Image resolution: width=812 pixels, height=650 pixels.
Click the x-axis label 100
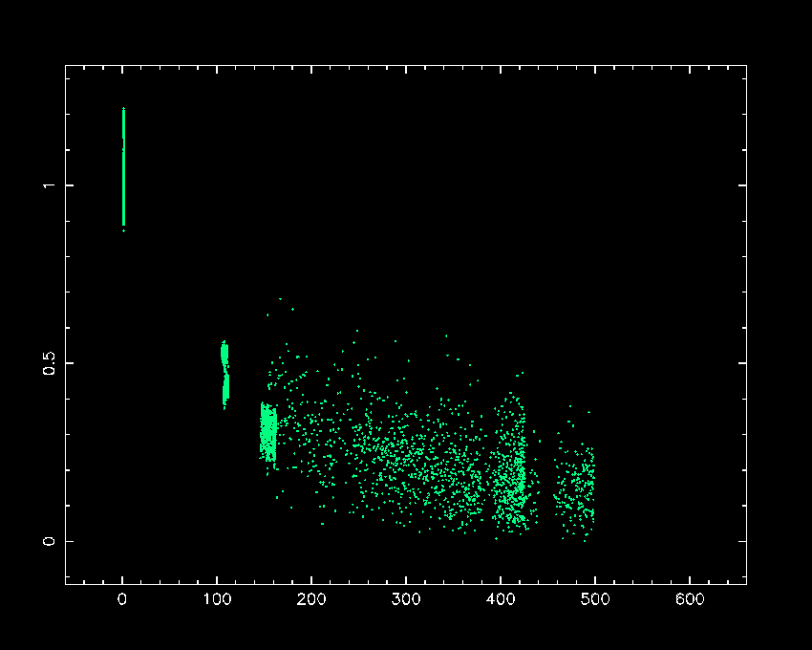[x=217, y=599]
